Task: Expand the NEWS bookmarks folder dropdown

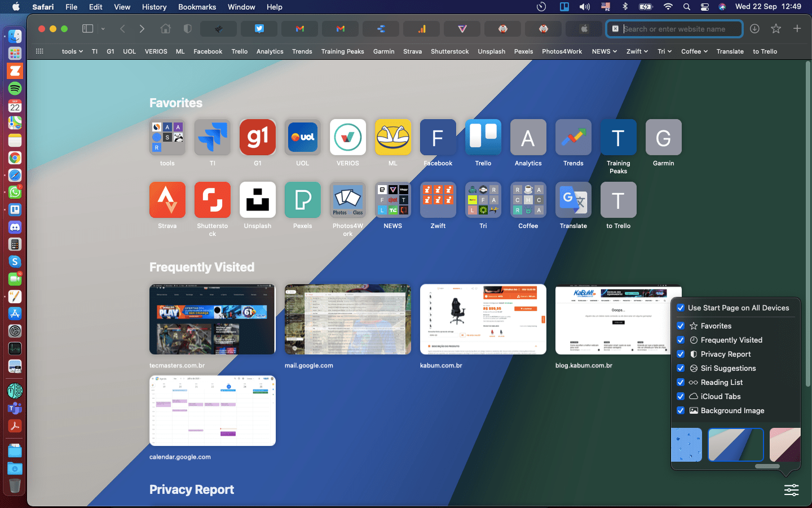Action: [x=604, y=51]
